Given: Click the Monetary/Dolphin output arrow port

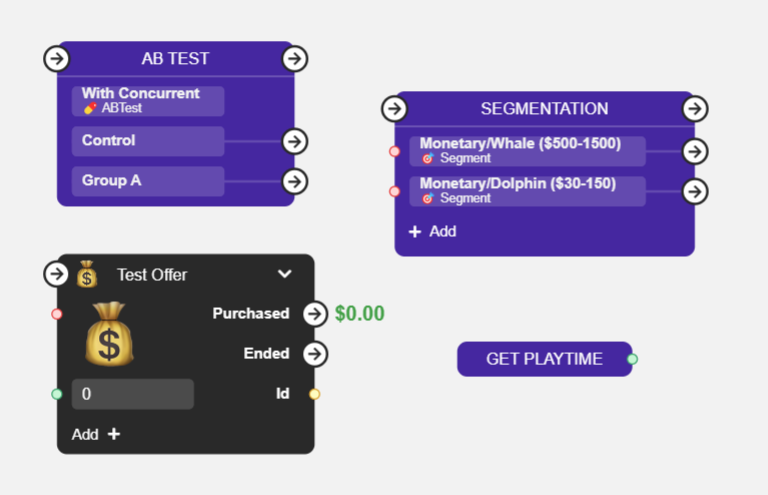Looking at the screenshot, I should (695, 191).
